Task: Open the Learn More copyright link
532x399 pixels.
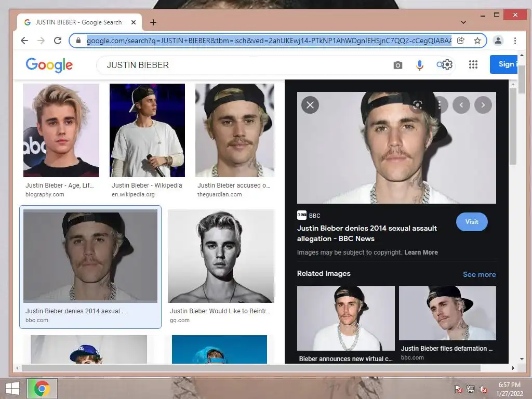Action: pos(421,252)
